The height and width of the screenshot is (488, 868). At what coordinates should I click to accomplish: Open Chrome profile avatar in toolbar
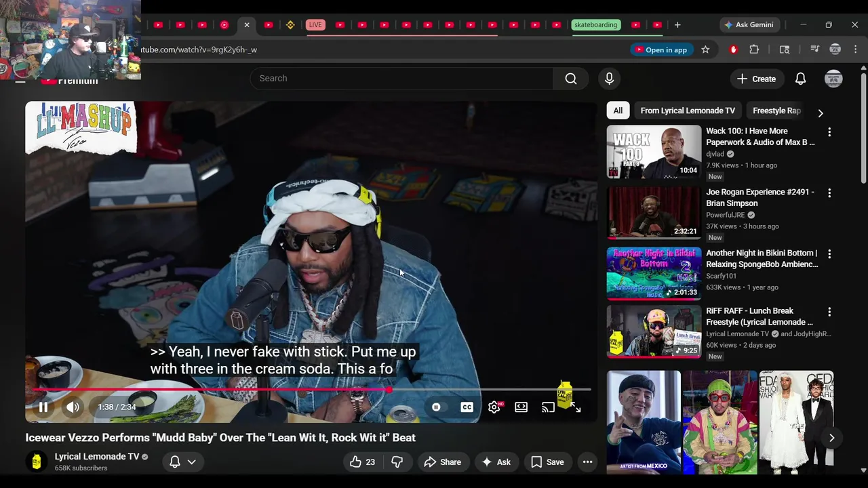point(835,49)
